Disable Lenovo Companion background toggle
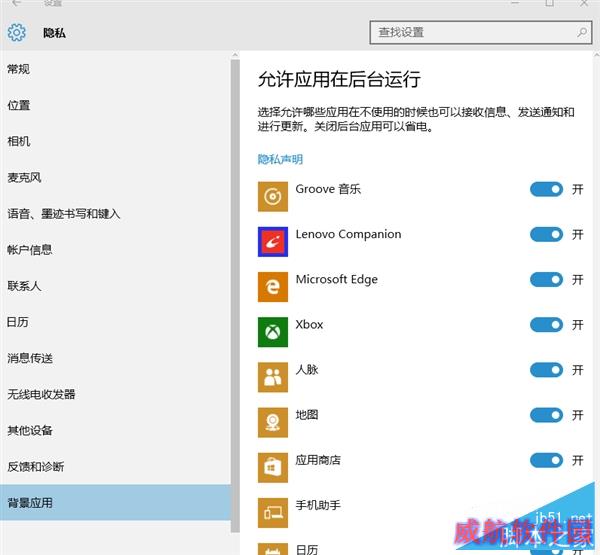Viewport: 600px width, 555px height. coord(546,234)
